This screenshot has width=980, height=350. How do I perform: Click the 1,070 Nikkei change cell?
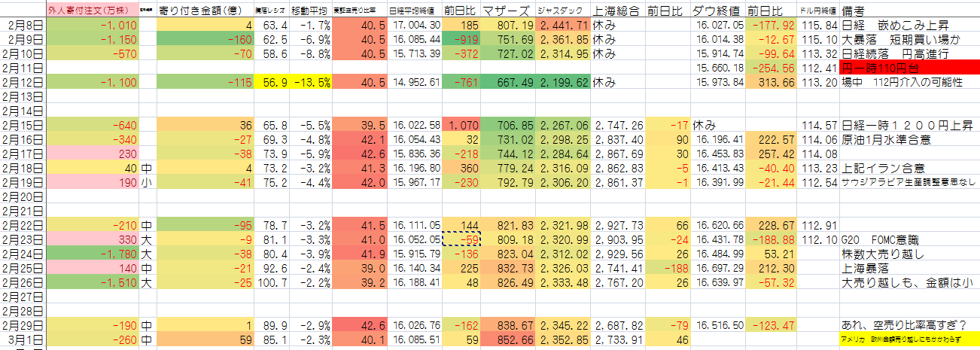tap(461, 123)
